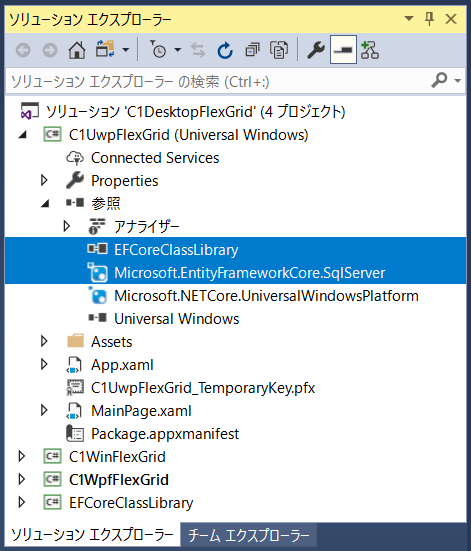The height and width of the screenshot is (551, 471).
Task: Toggle the Preview Selected Items button
Action: coord(343,50)
